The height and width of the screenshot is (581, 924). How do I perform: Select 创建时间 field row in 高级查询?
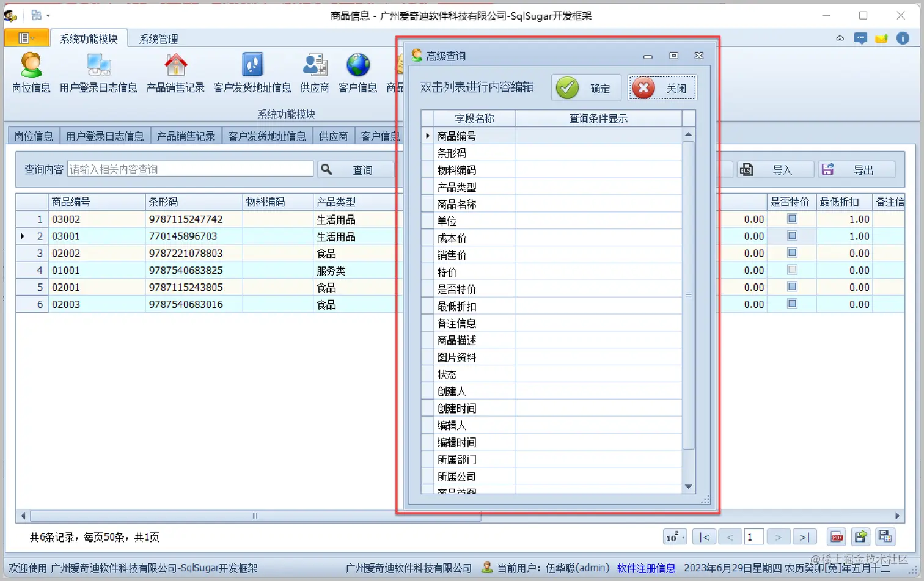[x=551, y=408]
